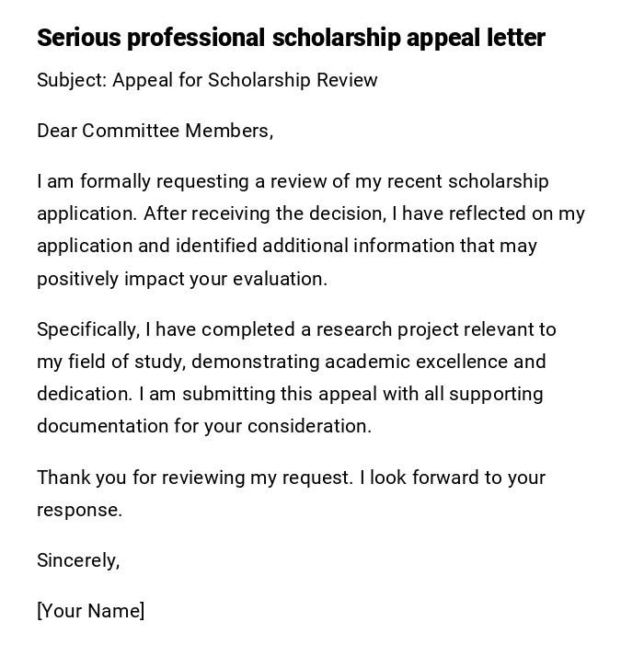644x668 pixels.
Task: Click the '[Your Name]' placeholder
Action: click(x=90, y=611)
